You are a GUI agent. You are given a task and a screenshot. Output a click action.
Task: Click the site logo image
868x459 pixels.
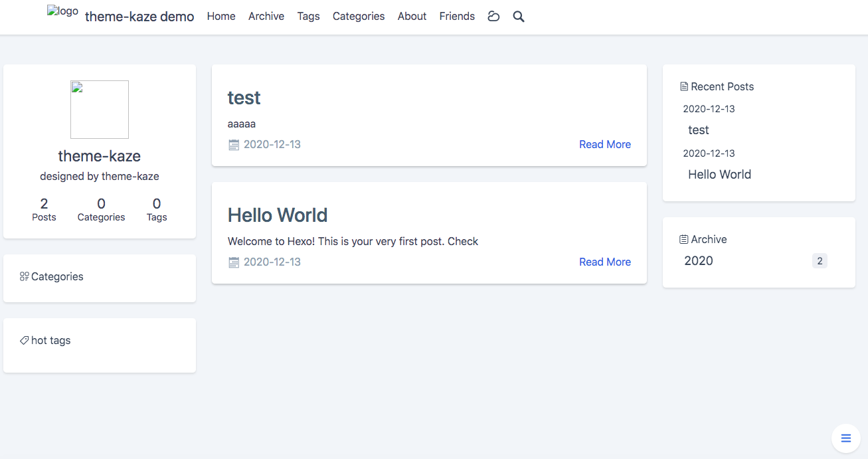pos(62,12)
